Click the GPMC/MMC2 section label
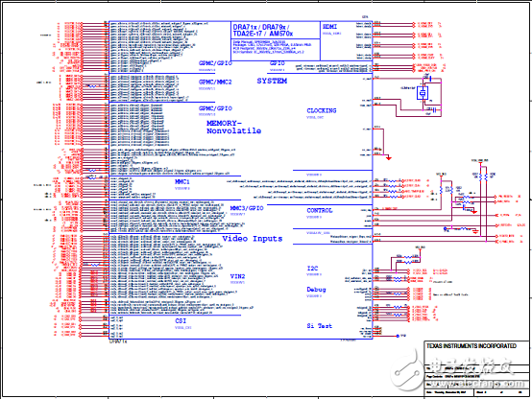 (215, 82)
